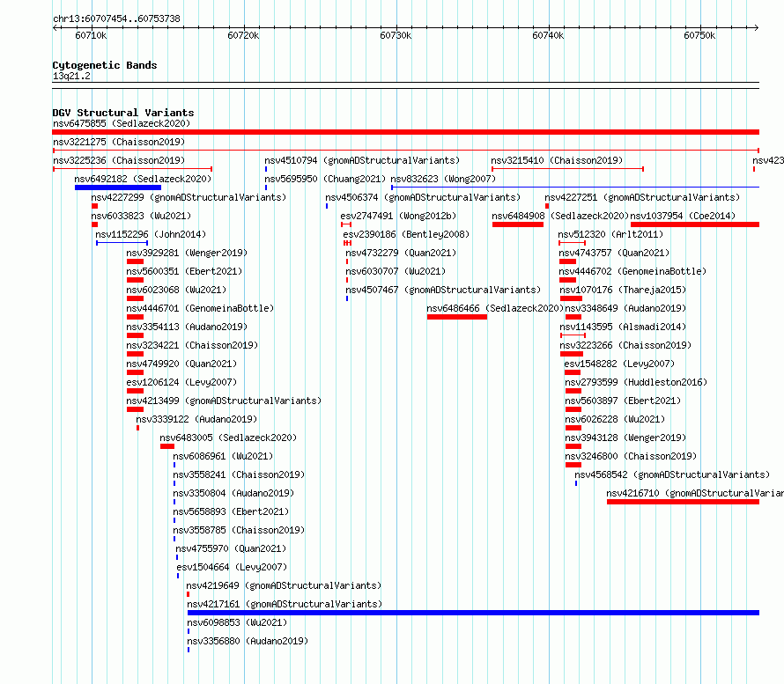
Task: Open nsv5600351 (Ebert2021) variant
Action: [x=184, y=271]
